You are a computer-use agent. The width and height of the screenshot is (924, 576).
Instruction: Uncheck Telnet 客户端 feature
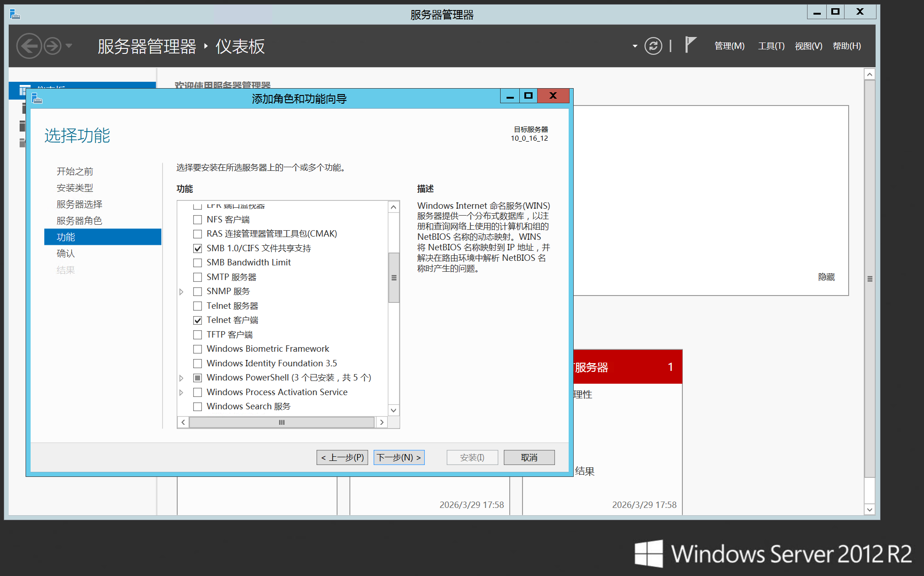[198, 320]
